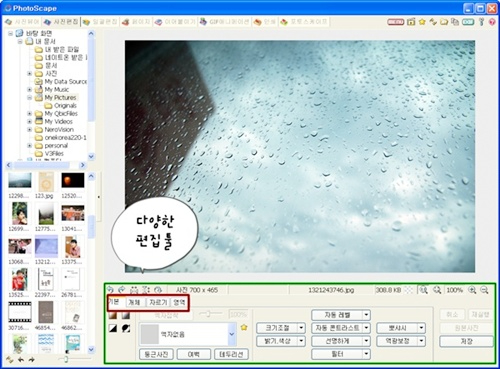Open the 영역 editing tab
Image resolution: width=500 pixels, height=369 pixels.
(x=179, y=302)
